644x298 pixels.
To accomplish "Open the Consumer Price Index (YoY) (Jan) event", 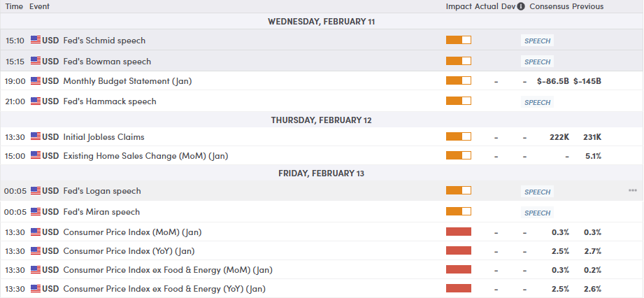I will [x=129, y=250].
